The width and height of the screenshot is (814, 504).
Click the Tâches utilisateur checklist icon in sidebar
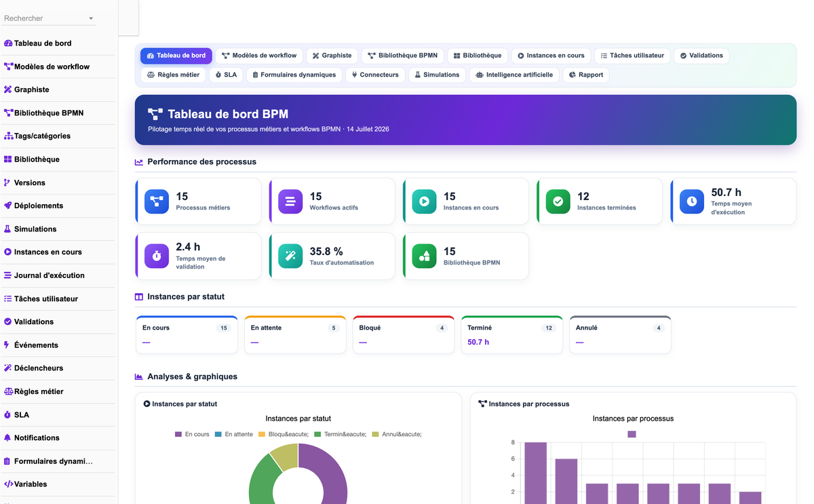[8, 298]
